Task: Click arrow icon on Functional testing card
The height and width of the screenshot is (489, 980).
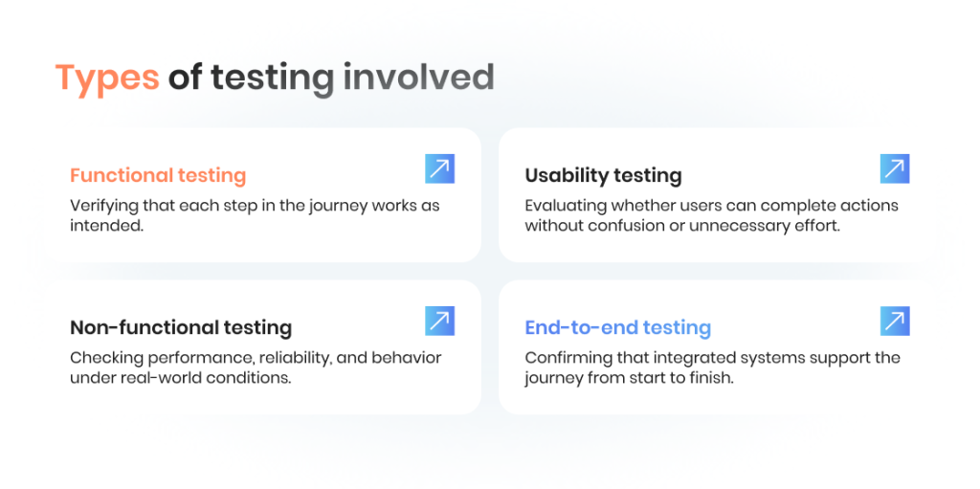Action: (439, 169)
